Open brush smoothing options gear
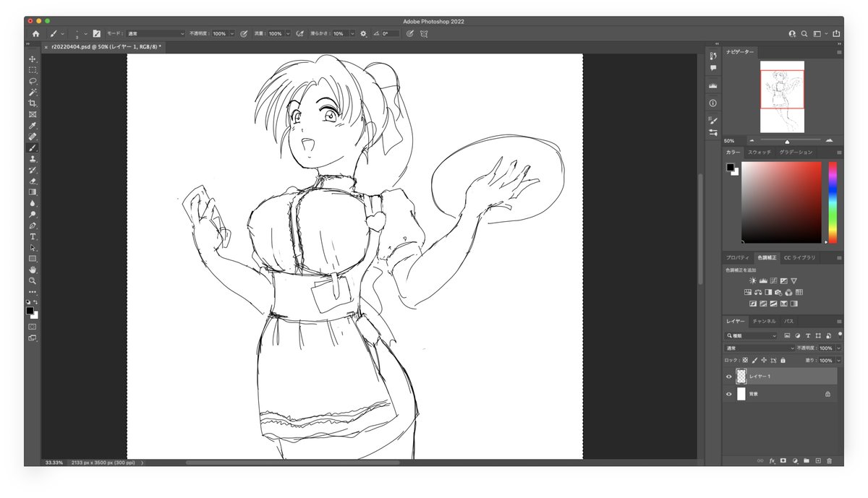The image size is (868, 498). coord(363,33)
